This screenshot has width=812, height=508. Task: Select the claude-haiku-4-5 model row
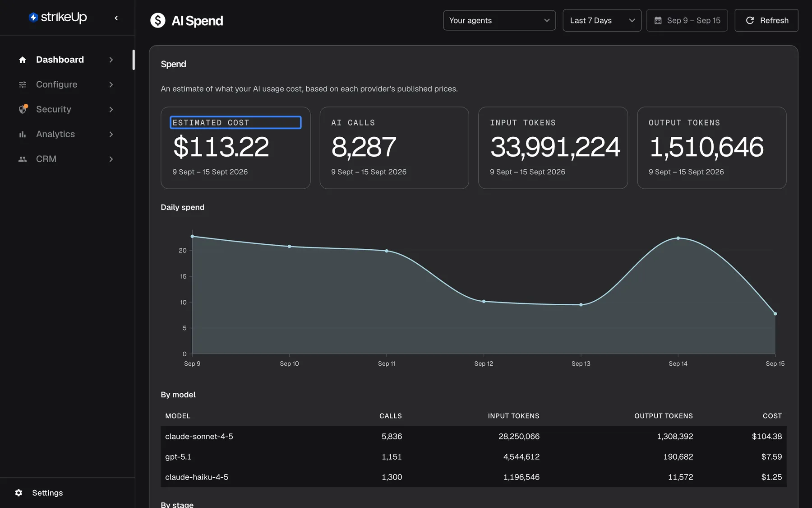click(x=473, y=477)
